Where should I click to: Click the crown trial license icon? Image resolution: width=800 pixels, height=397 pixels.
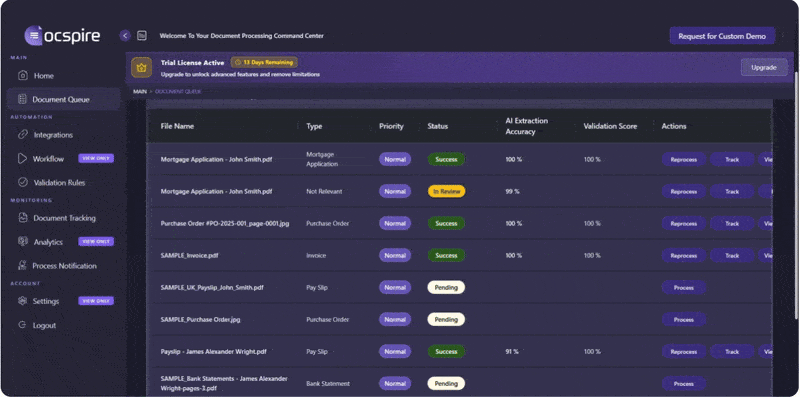pyautogui.click(x=141, y=67)
